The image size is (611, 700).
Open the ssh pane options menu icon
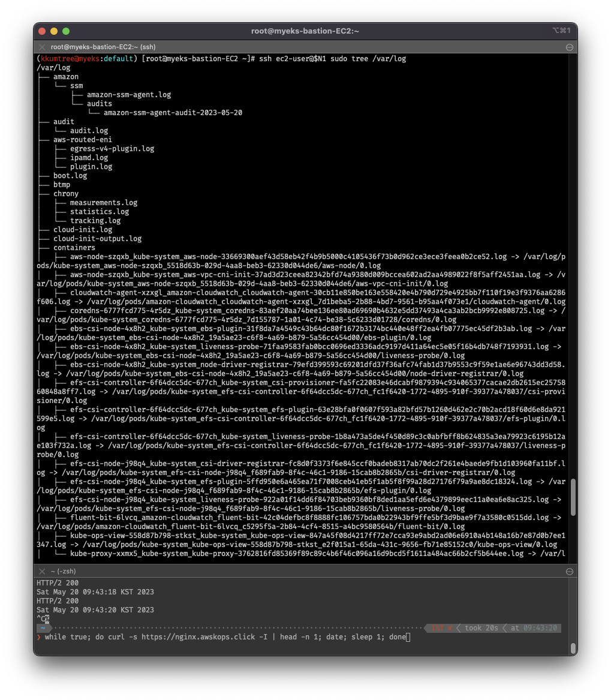click(x=569, y=47)
